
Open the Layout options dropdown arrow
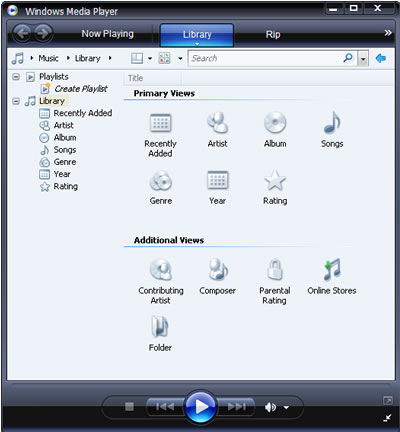point(150,59)
